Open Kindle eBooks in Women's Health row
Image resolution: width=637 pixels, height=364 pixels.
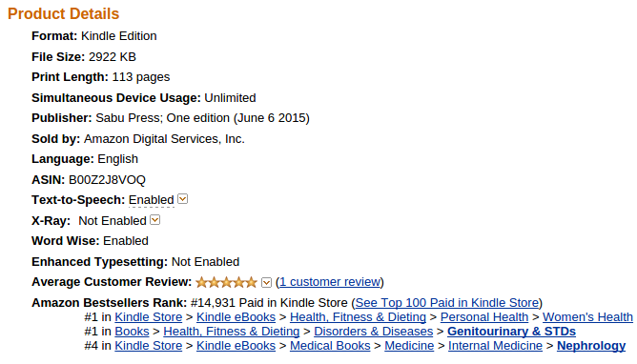pos(236,317)
